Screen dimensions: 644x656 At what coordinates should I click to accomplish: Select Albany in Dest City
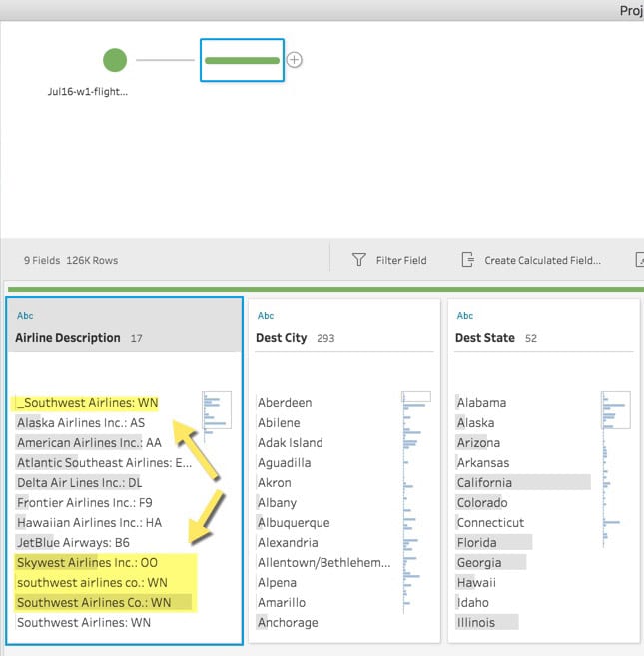pos(277,503)
